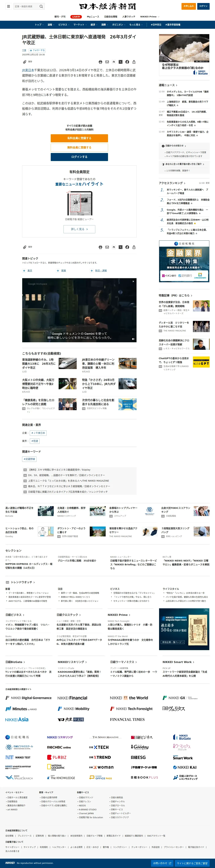Open Myニュース in the top menu

pyautogui.click(x=93, y=17)
